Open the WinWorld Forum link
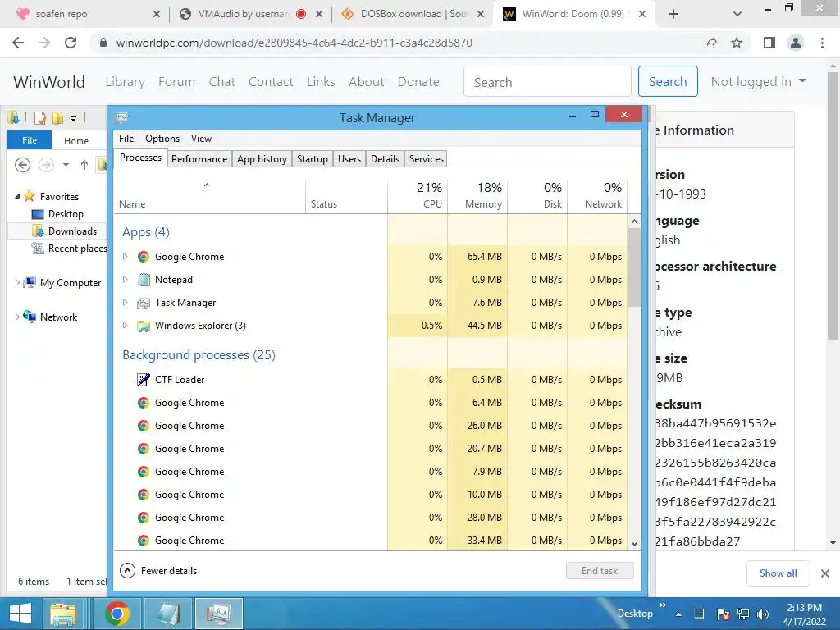The image size is (840, 630). coord(177,82)
